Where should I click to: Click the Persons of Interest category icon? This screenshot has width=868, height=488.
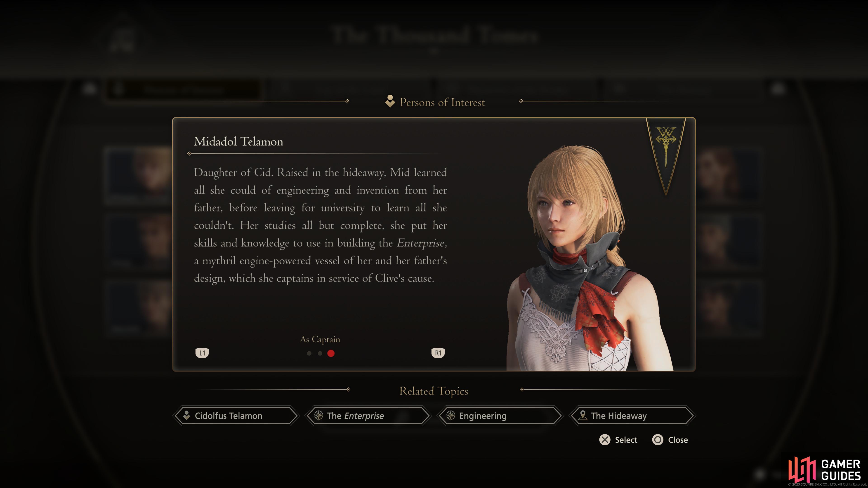(x=390, y=101)
